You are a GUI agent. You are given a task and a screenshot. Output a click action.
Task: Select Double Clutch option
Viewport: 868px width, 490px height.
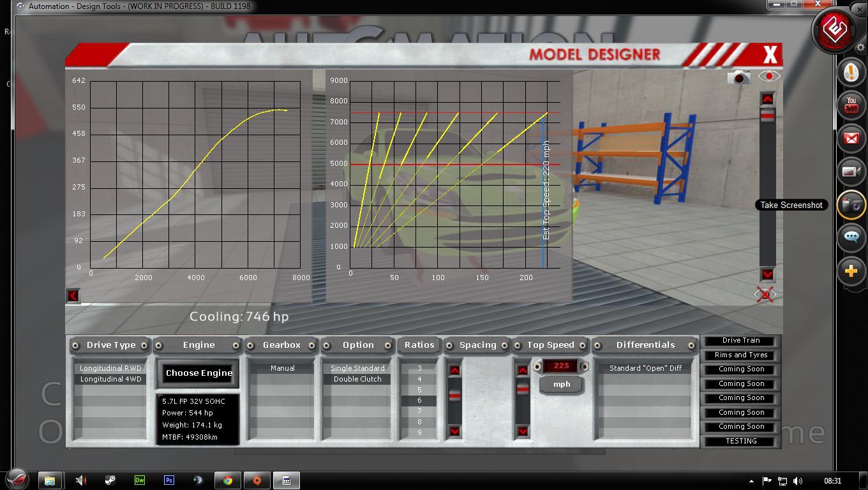pyautogui.click(x=357, y=379)
